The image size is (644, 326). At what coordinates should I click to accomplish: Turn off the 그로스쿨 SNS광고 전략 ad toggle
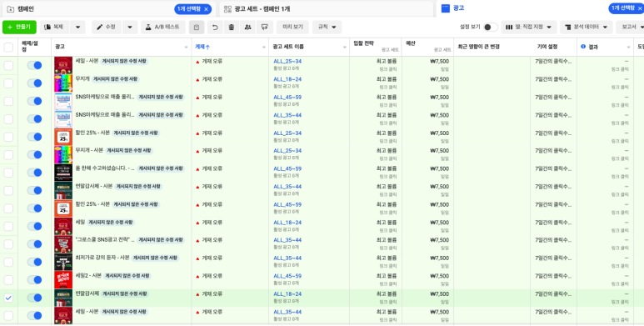(34, 243)
